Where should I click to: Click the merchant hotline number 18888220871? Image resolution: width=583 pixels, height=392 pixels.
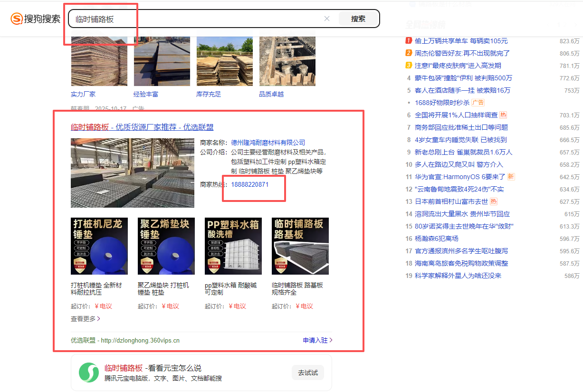(x=250, y=184)
